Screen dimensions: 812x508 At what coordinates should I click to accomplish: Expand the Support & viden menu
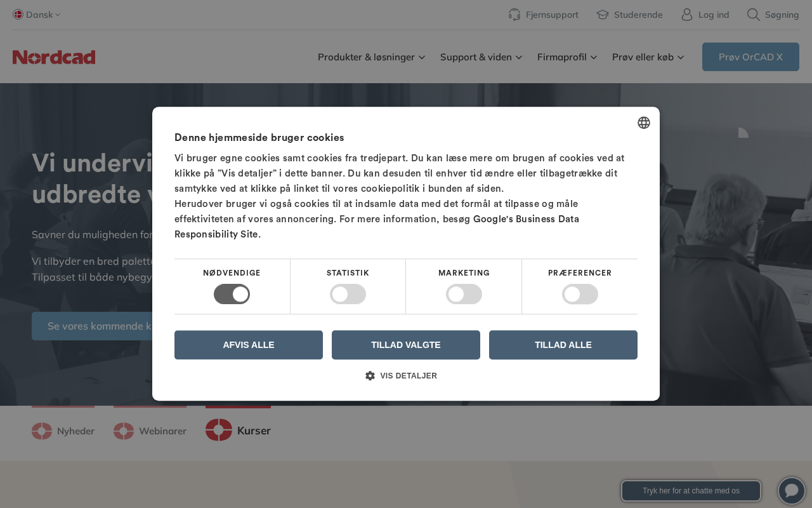click(x=481, y=57)
